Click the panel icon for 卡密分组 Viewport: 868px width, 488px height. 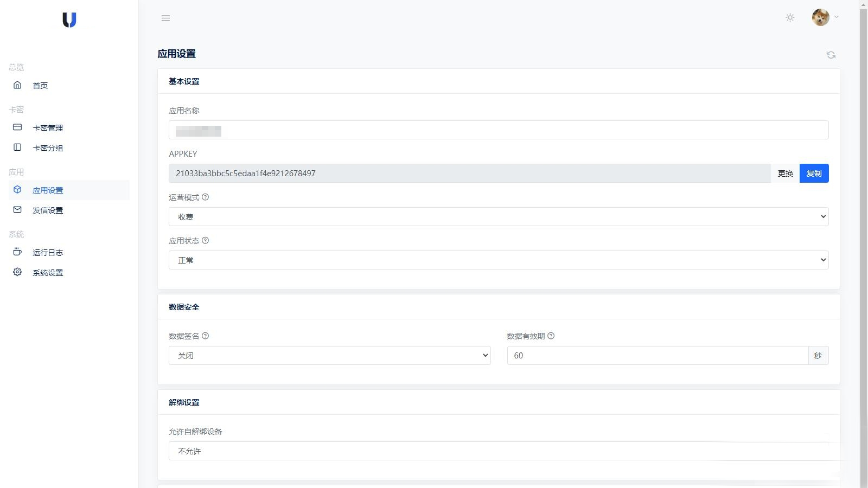(17, 147)
